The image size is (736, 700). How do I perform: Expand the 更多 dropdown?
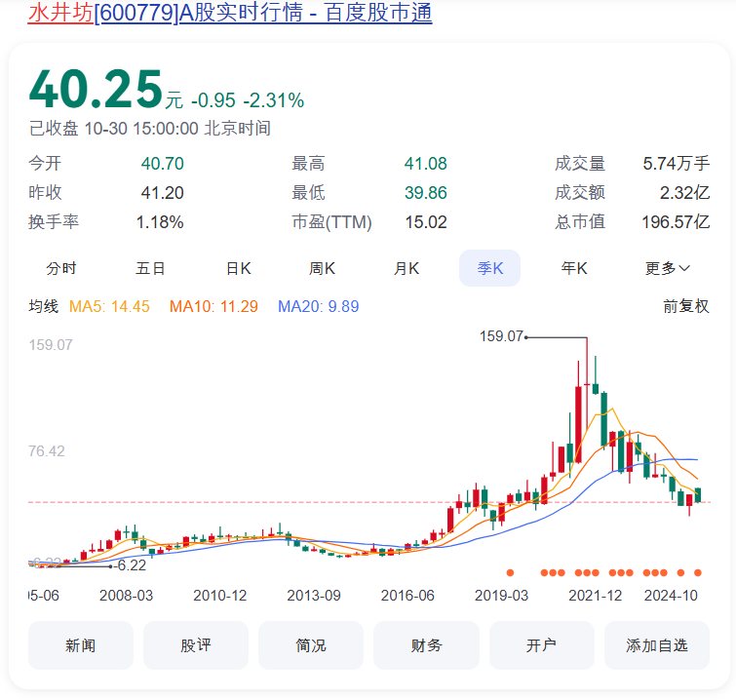pos(667,268)
